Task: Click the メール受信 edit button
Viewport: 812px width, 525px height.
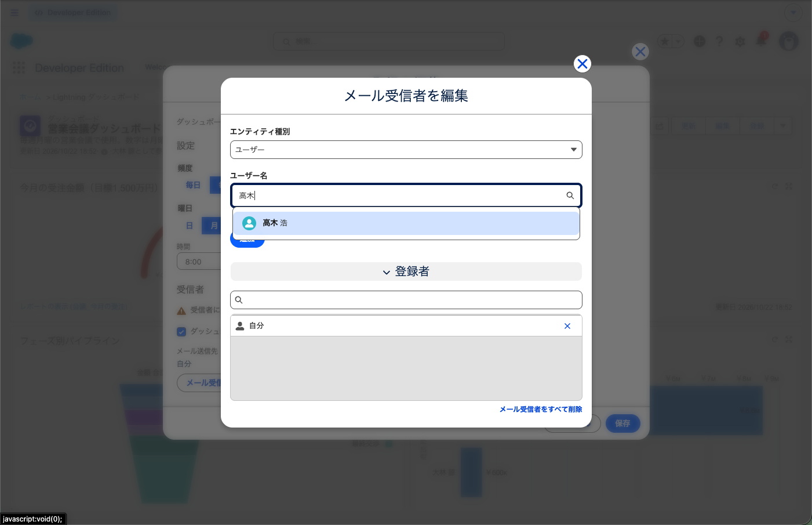Action: click(x=199, y=383)
